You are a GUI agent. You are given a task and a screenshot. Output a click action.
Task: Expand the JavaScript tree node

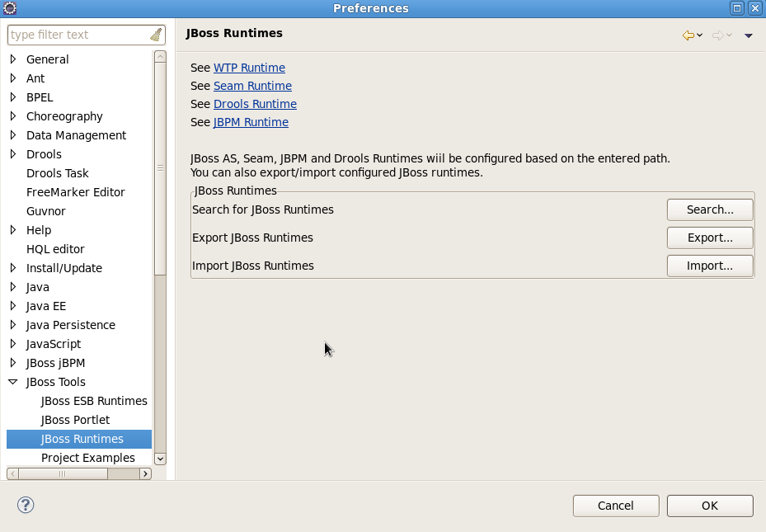[x=13, y=344]
